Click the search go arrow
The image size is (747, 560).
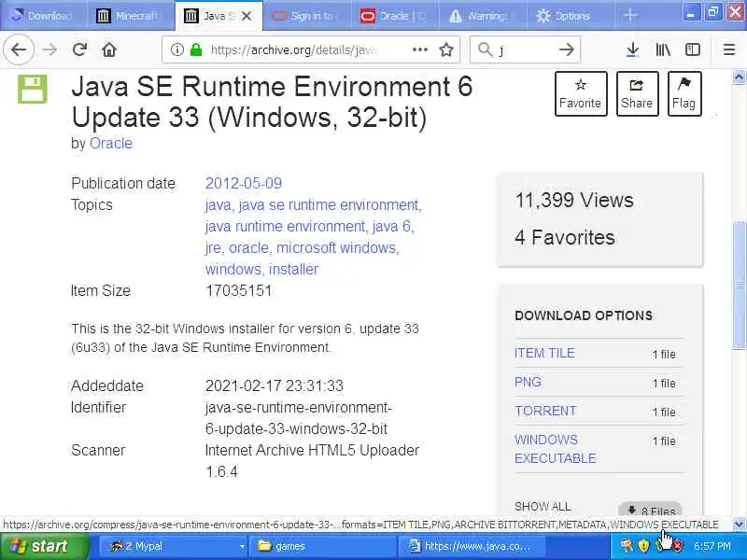[x=566, y=49]
